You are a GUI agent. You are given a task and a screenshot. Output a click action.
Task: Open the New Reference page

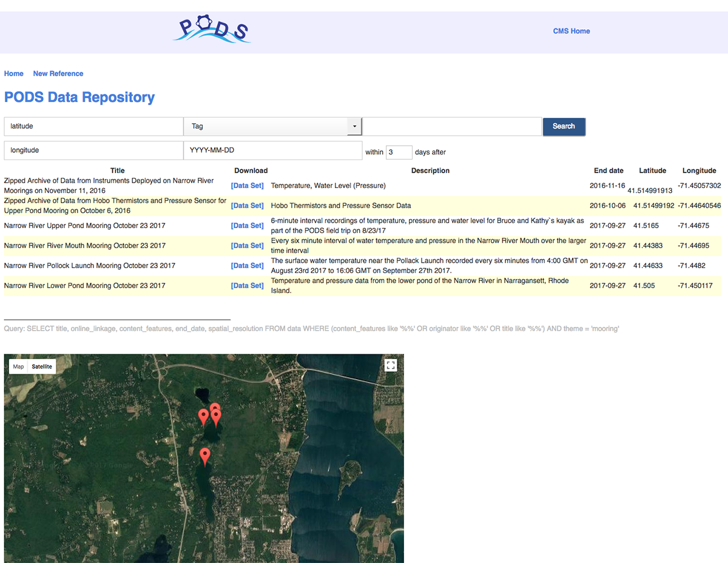[58, 73]
